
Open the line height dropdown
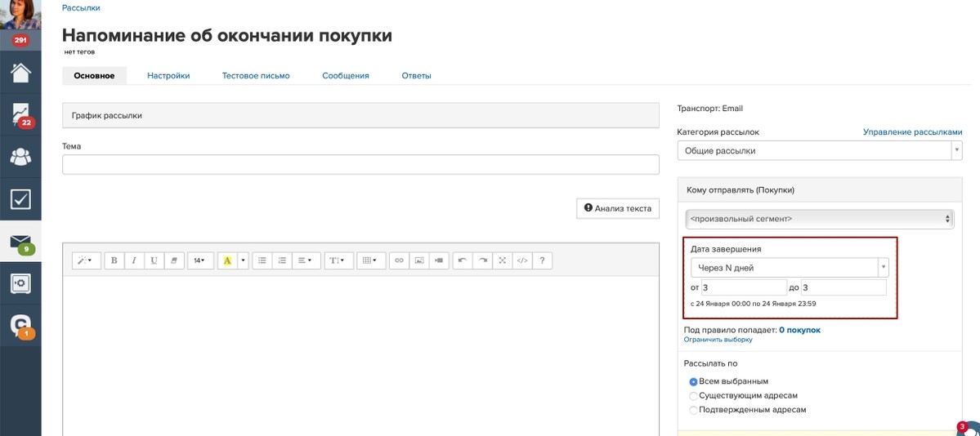338,260
